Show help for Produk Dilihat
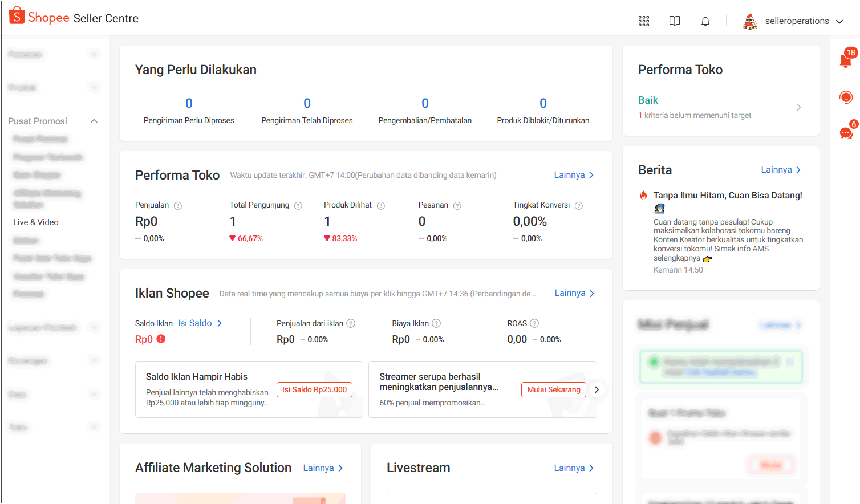Viewport: 860px width, 504px height. click(381, 206)
